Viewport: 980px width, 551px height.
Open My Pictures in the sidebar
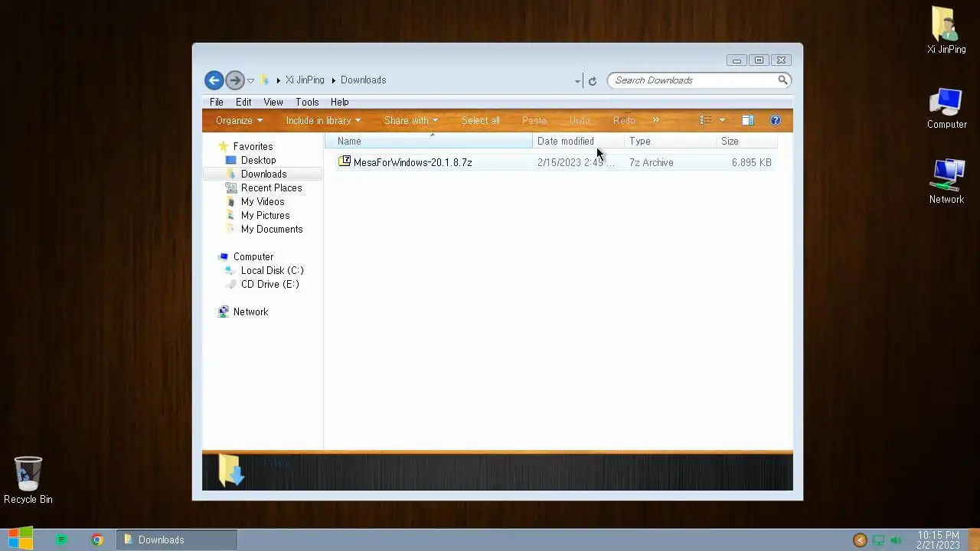(265, 215)
